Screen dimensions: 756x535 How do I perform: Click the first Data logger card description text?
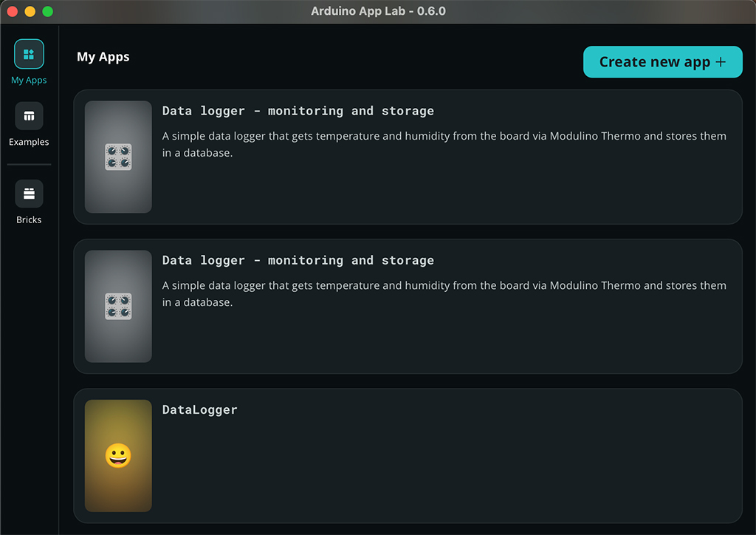[444, 144]
